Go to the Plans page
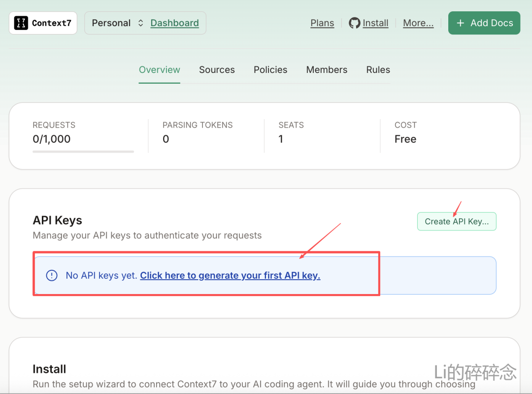 [x=322, y=23]
